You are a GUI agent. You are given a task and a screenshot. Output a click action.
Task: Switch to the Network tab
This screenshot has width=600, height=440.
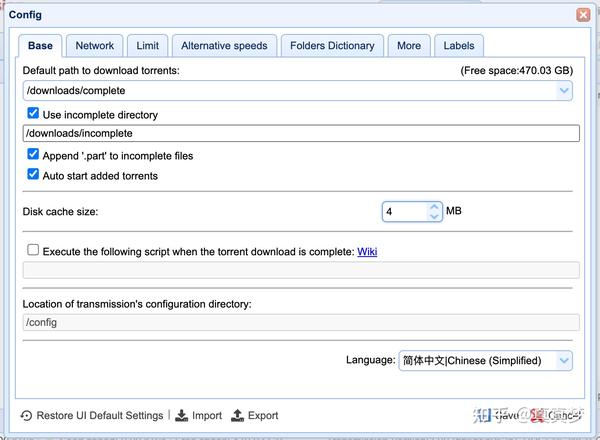pos(95,45)
